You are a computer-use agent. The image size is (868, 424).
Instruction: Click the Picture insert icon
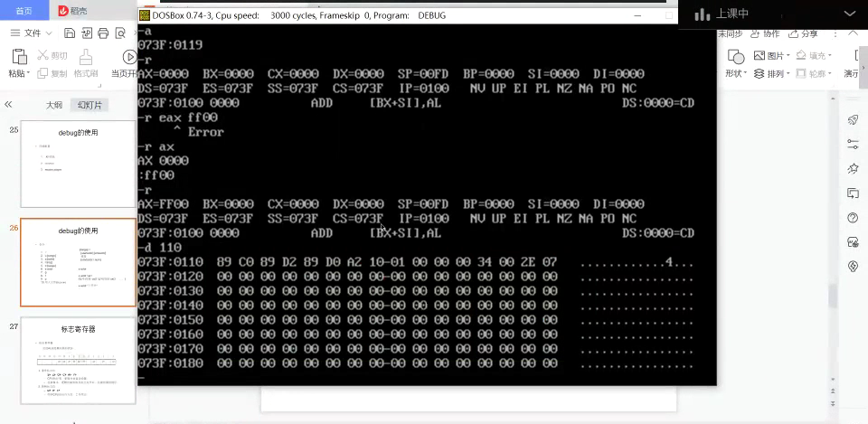pyautogui.click(x=759, y=55)
